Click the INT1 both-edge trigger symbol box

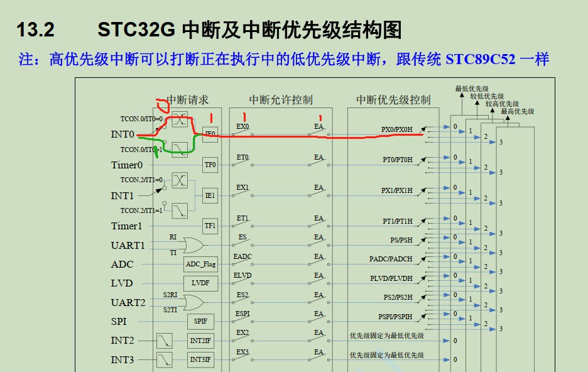tap(180, 180)
